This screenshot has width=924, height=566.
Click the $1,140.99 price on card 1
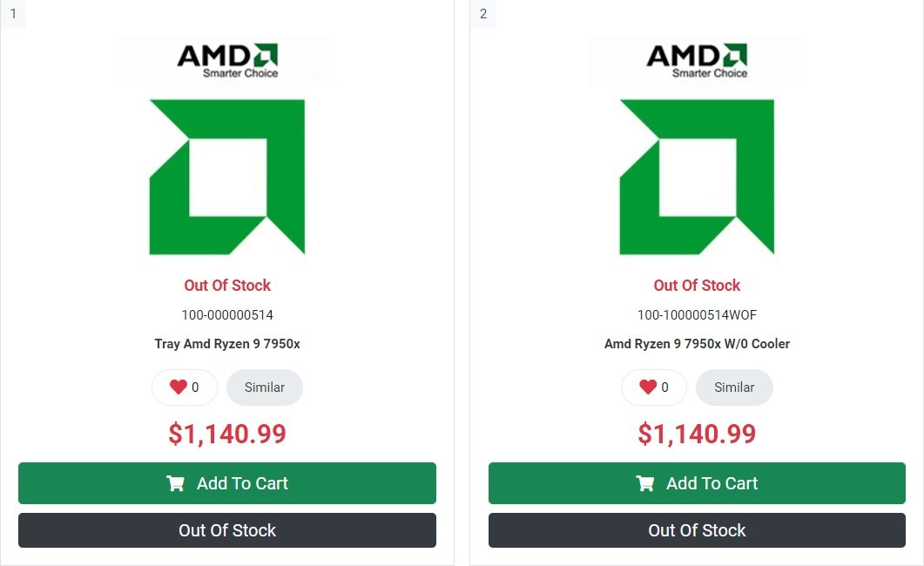(227, 434)
